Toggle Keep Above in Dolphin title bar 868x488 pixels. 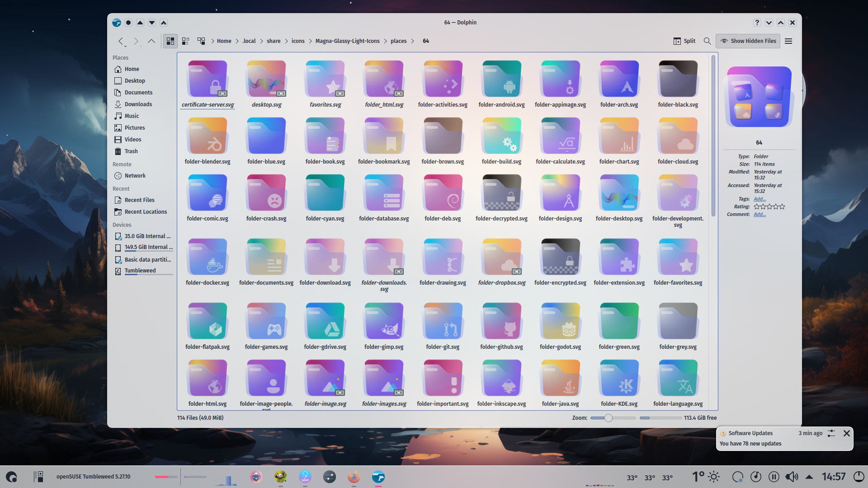(x=140, y=23)
